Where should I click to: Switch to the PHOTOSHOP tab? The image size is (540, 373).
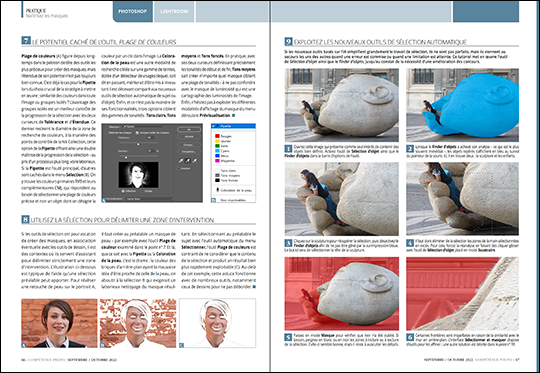pyautogui.click(x=133, y=11)
